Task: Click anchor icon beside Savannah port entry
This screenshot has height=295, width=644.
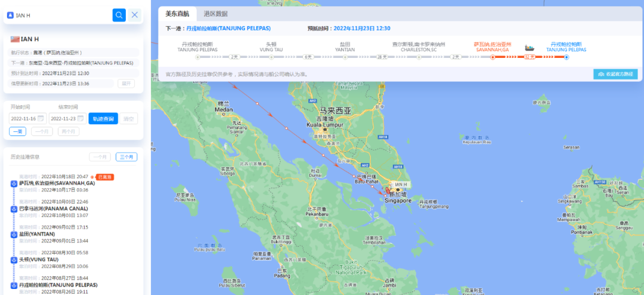Action: [14, 183]
